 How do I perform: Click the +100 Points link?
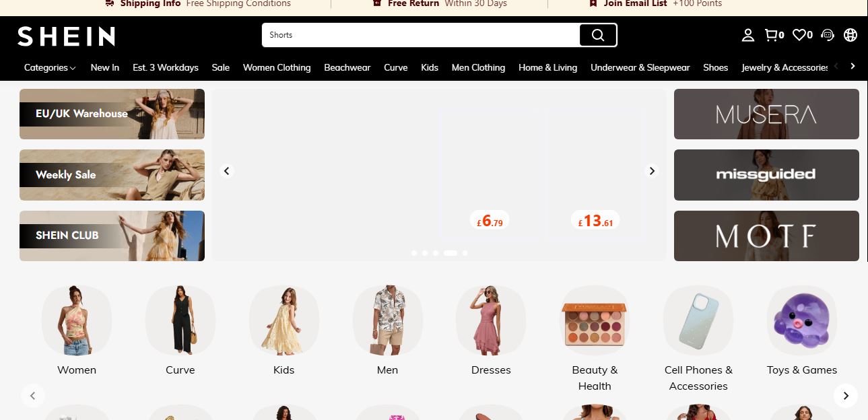[697, 3]
